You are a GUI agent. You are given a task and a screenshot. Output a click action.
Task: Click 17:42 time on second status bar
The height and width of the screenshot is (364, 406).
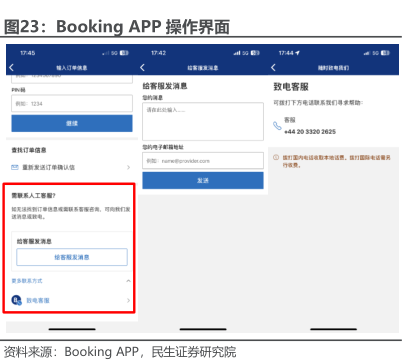(x=159, y=53)
